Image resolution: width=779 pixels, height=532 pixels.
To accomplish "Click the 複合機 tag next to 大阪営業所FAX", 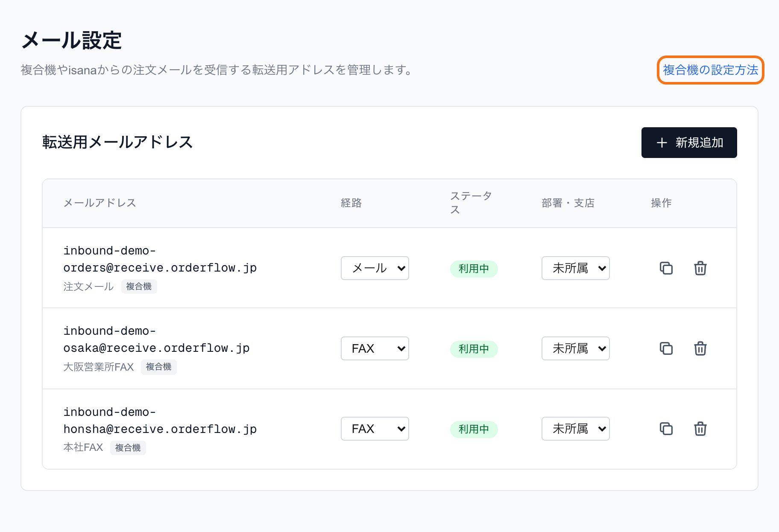I will coord(159,367).
